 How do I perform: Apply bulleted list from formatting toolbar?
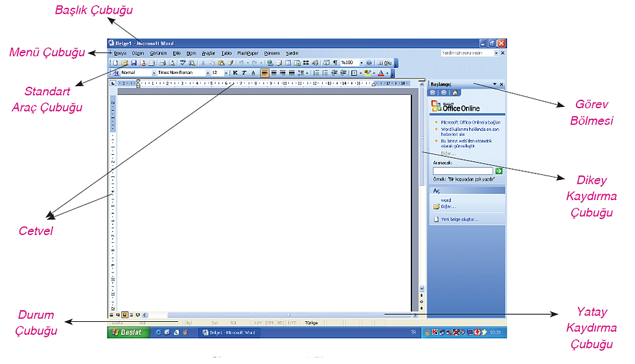tap(325, 73)
